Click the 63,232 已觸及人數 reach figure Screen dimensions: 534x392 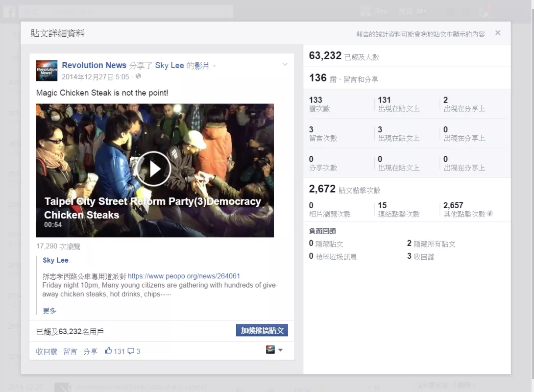coord(344,56)
